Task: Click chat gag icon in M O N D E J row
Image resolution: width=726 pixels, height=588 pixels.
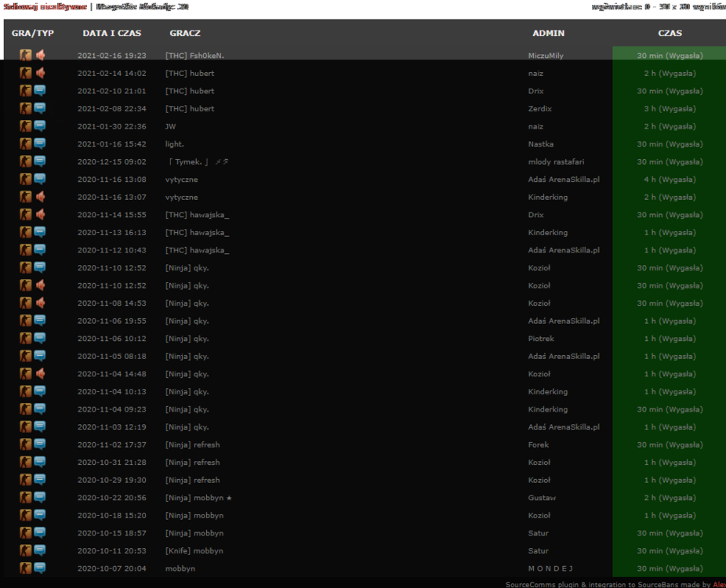Action: (40, 568)
